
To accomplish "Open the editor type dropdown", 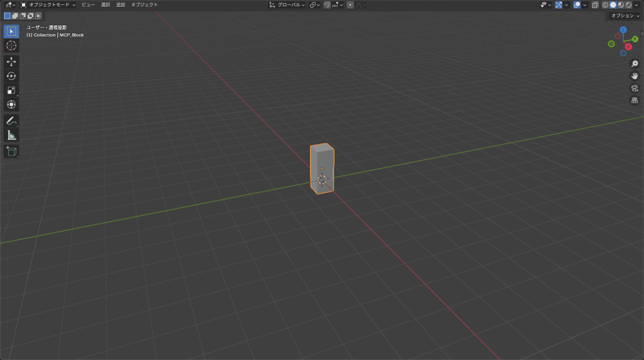I will point(10,5).
